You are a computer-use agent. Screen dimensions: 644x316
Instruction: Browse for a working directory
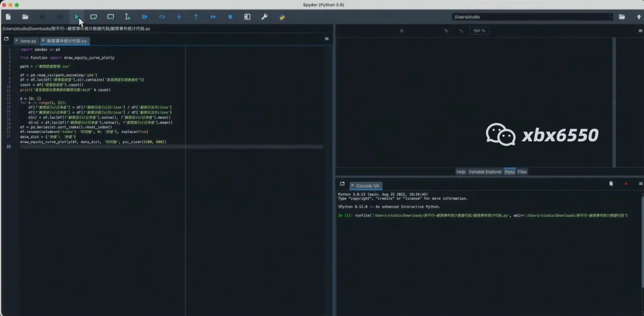pos(622,17)
